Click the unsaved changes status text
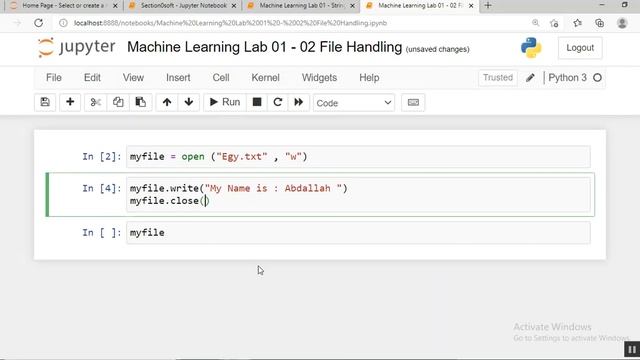Screen dimensions: 640x360 click(437, 49)
